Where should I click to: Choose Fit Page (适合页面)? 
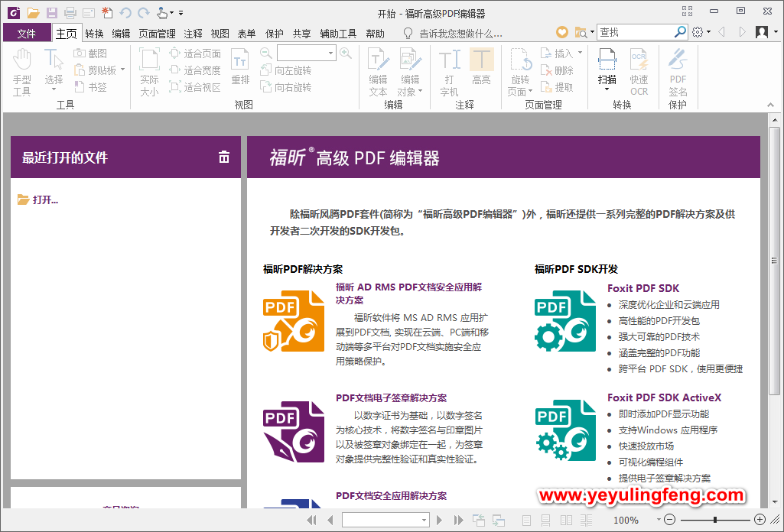coord(195,54)
